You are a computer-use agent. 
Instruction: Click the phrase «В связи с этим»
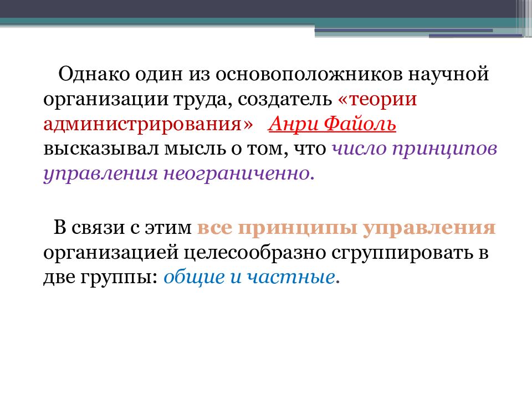click(122, 227)
